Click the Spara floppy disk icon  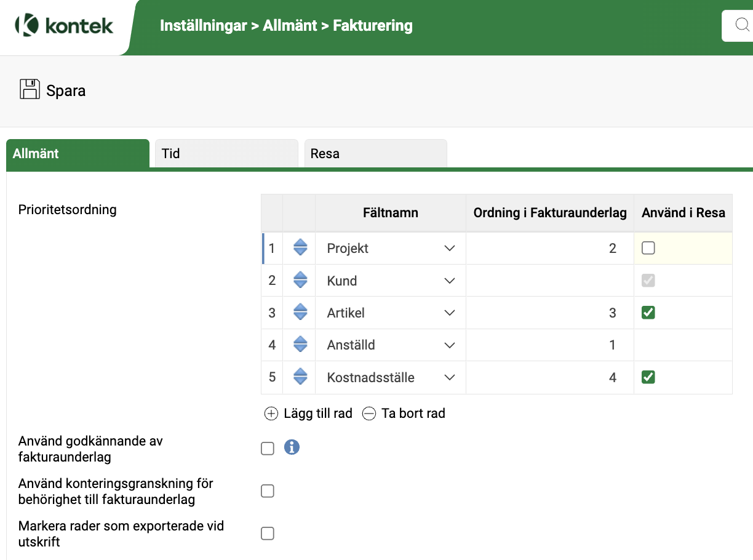[x=30, y=89]
